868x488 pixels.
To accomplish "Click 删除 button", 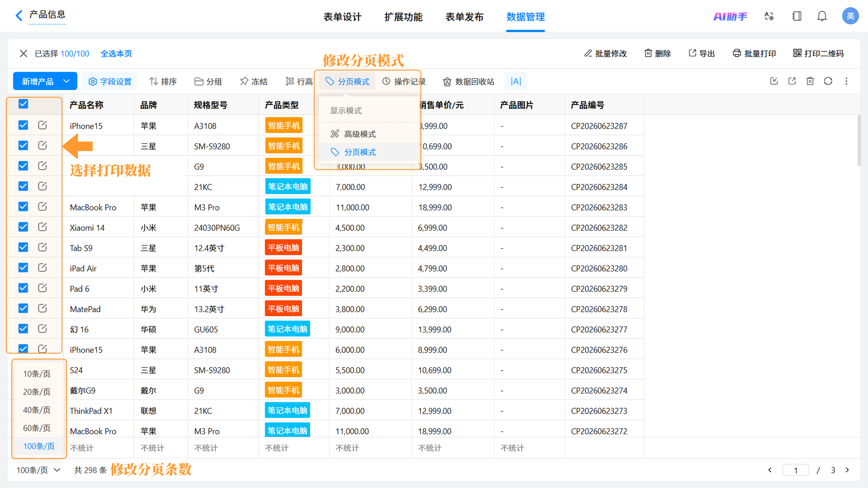I will (657, 54).
